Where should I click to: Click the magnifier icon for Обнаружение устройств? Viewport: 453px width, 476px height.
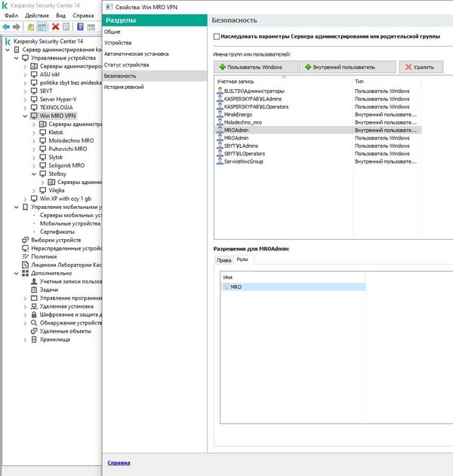pyautogui.click(x=33, y=323)
